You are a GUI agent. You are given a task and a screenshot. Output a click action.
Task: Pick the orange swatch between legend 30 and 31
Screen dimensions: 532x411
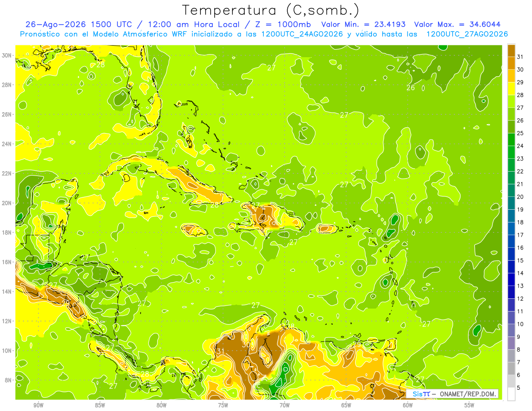click(x=512, y=63)
